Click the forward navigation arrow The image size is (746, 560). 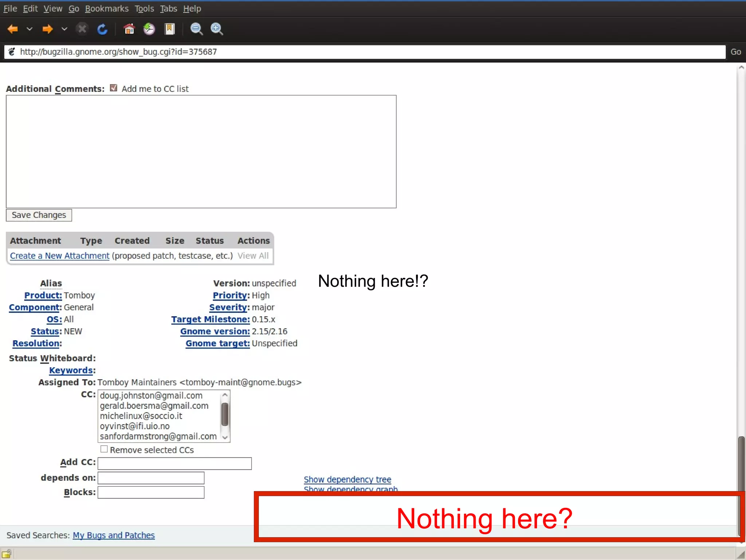[47, 29]
